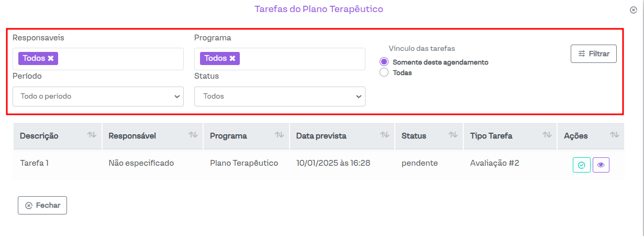Open the Período dropdown
Screen dimensions: 644x236
tap(98, 96)
